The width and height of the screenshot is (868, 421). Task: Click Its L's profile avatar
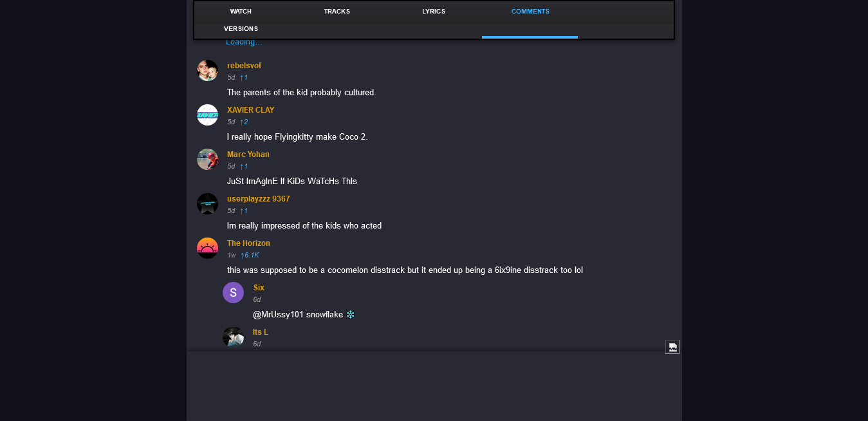point(233,337)
